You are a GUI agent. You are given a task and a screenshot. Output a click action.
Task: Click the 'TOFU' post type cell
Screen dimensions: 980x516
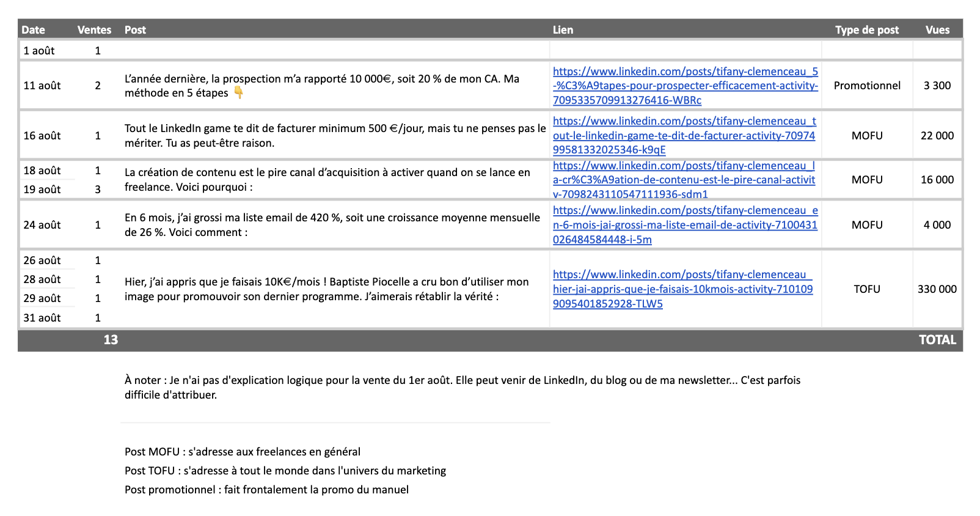[867, 289]
